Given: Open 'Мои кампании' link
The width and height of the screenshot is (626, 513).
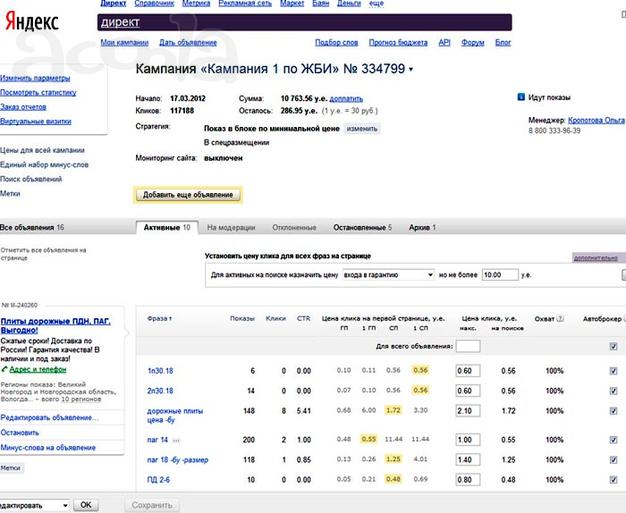Looking at the screenshot, I should pos(124,43).
